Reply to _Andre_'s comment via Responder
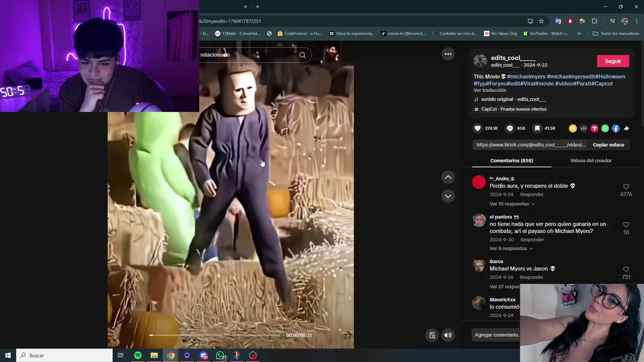 [532, 195]
